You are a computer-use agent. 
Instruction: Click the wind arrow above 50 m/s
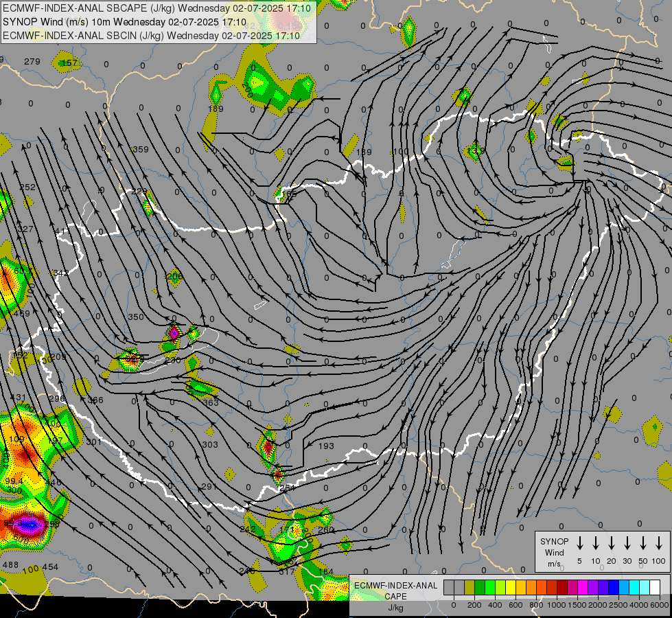point(643,543)
